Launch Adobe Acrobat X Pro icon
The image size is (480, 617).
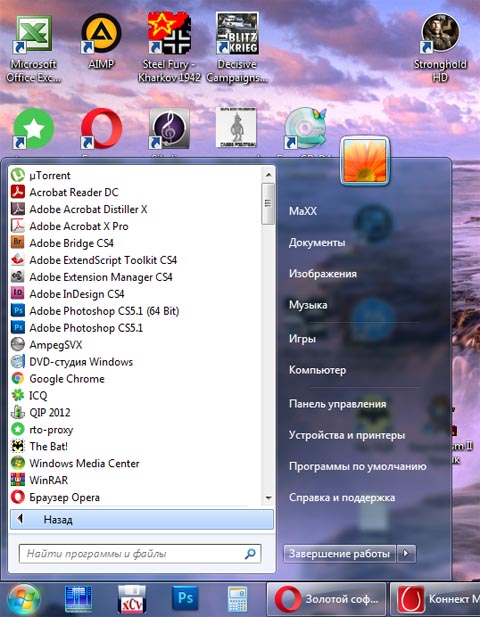[17, 226]
